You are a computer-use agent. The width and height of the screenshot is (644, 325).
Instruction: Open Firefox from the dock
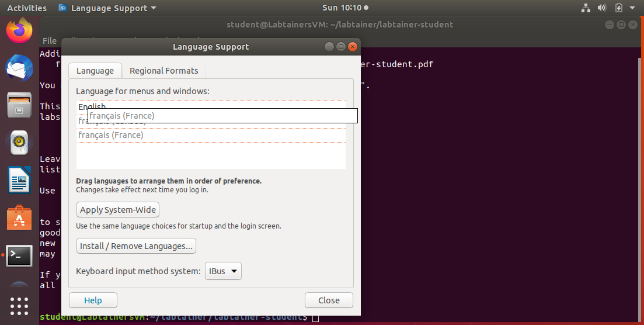coord(19,31)
